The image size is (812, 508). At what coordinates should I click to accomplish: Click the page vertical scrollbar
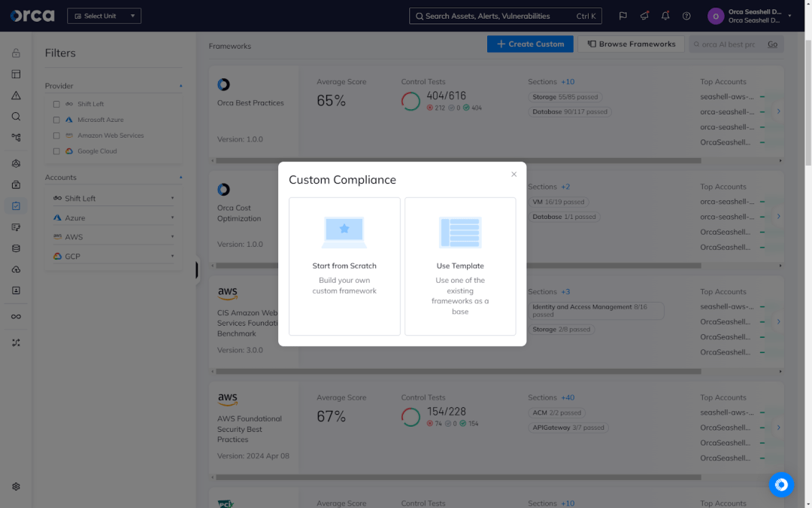(807, 102)
